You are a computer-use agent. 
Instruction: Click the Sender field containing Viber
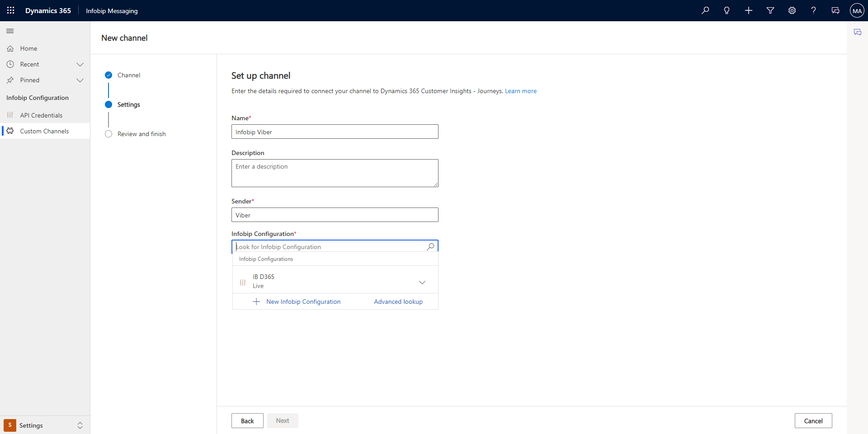[335, 215]
